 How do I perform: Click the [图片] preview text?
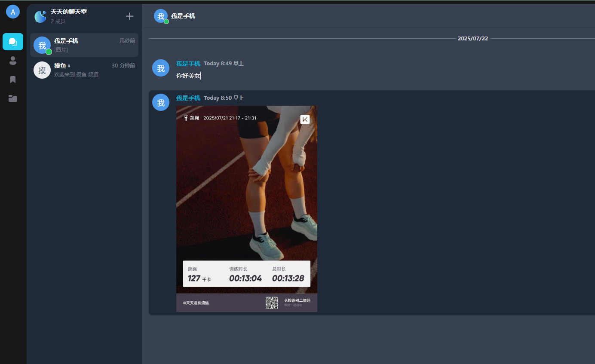point(61,50)
